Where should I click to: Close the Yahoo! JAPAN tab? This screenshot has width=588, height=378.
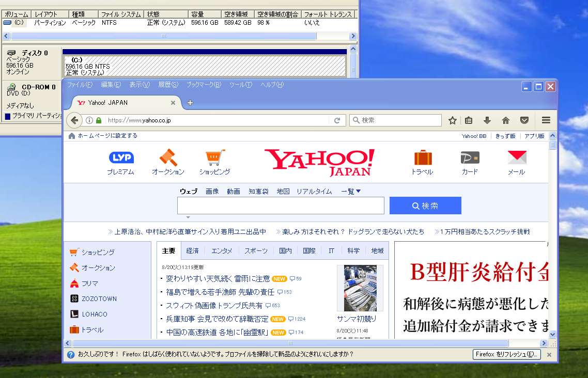(x=173, y=103)
